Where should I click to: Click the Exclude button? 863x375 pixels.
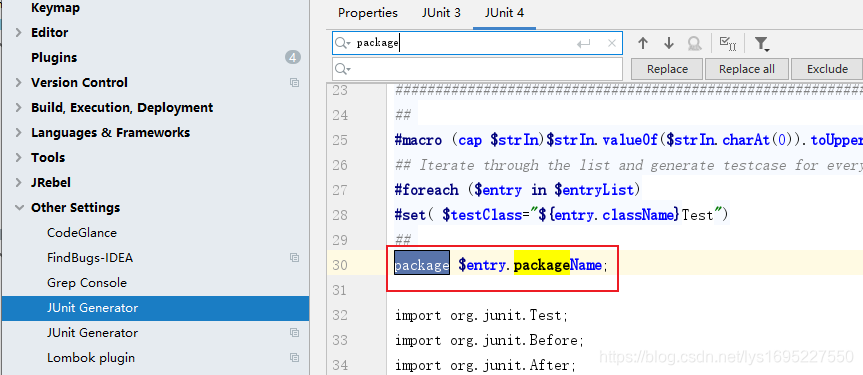click(x=827, y=69)
